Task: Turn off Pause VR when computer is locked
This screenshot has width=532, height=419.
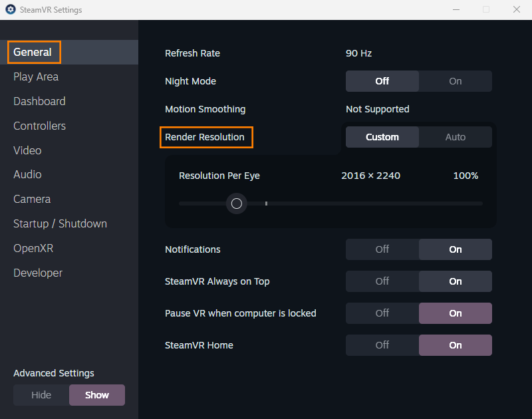Action: (x=382, y=313)
